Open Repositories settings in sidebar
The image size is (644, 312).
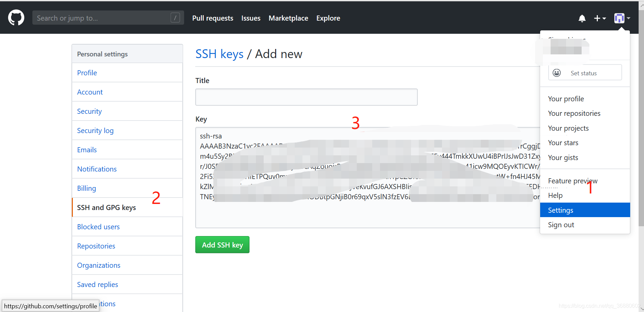[x=127, y=246]
